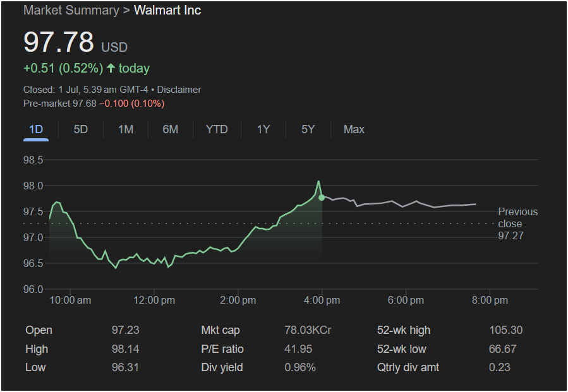
Task: Click the High value 98.14
Action: coord(125,349)
